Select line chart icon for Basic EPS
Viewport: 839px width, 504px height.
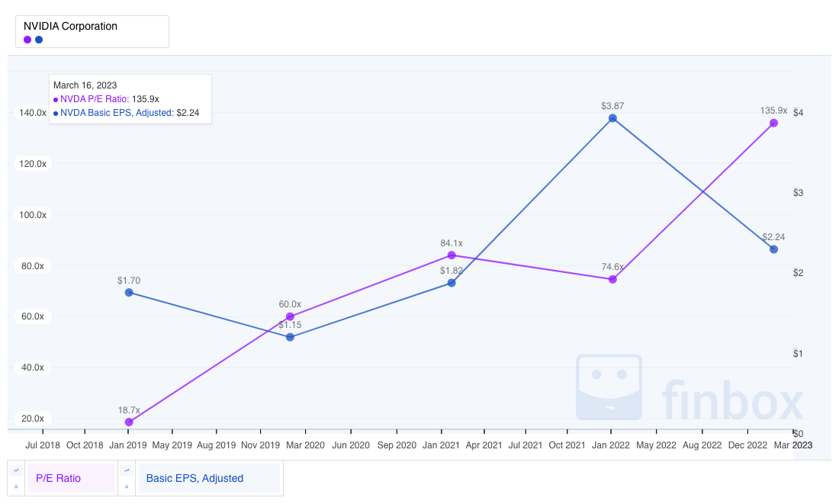[127, 470]
